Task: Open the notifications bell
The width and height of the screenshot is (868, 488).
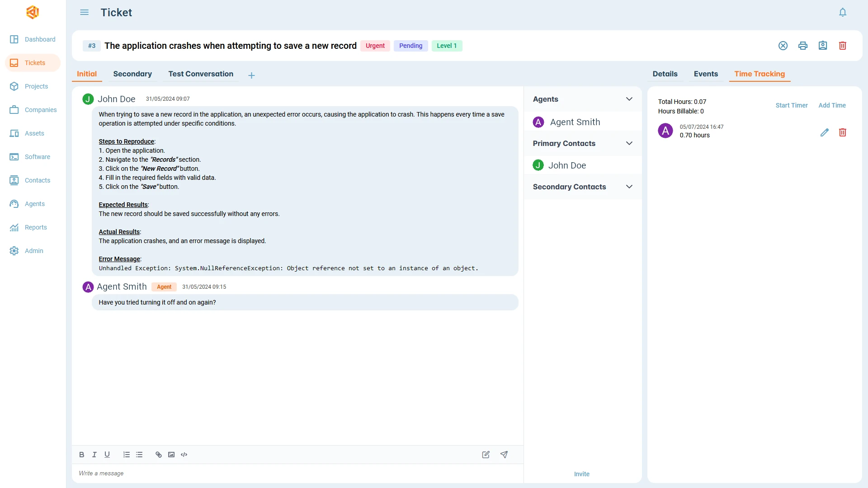Action: coord(843,12)
